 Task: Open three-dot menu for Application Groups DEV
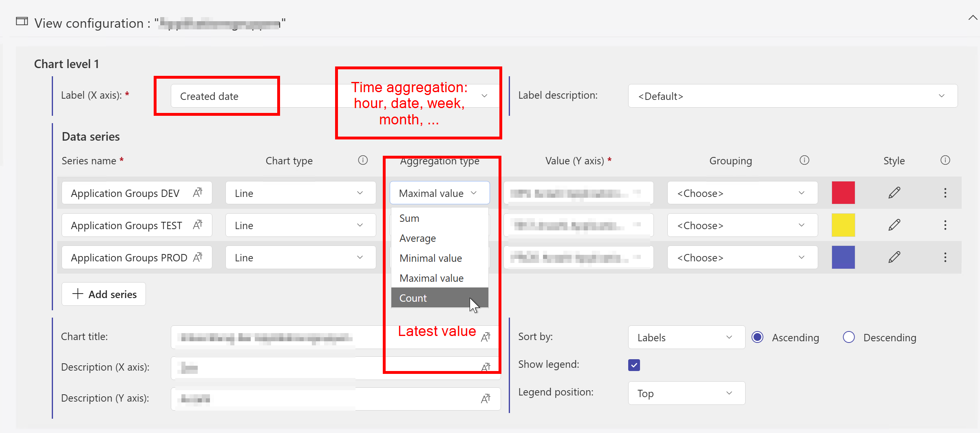tap(945, 193)
